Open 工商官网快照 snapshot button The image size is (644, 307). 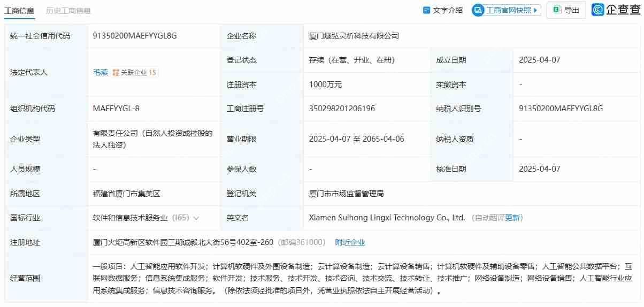click(x=507, y=10)
